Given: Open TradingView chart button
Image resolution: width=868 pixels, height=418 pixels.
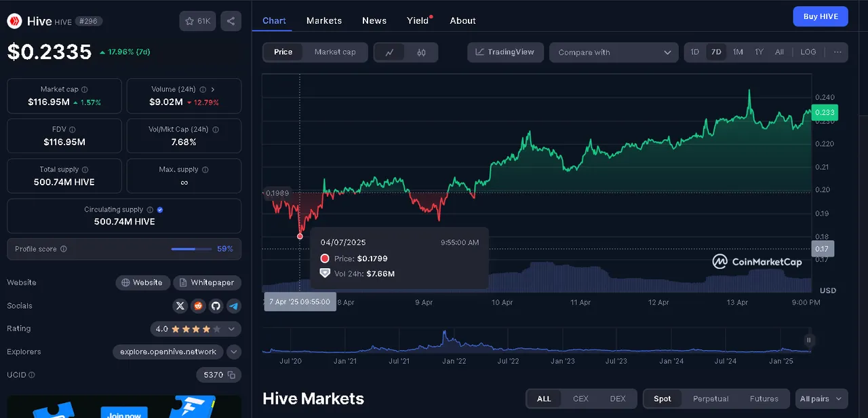Looking at the screenshot, I should (x=505, y=52).
